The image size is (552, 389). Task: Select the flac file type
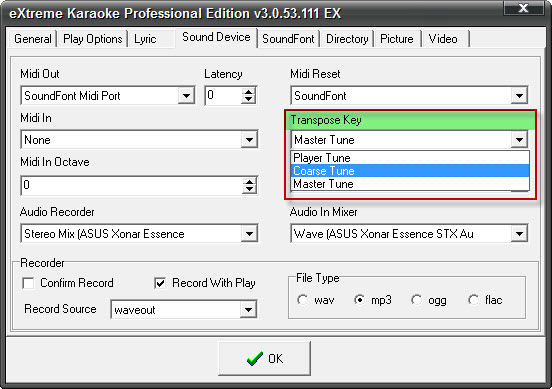pos(473,300)
